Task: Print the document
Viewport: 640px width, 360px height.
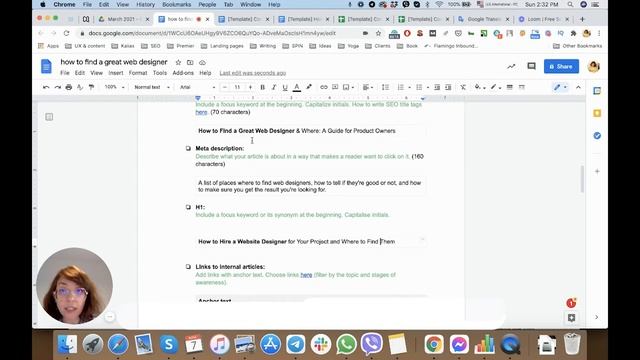Action: click(69, 87)
